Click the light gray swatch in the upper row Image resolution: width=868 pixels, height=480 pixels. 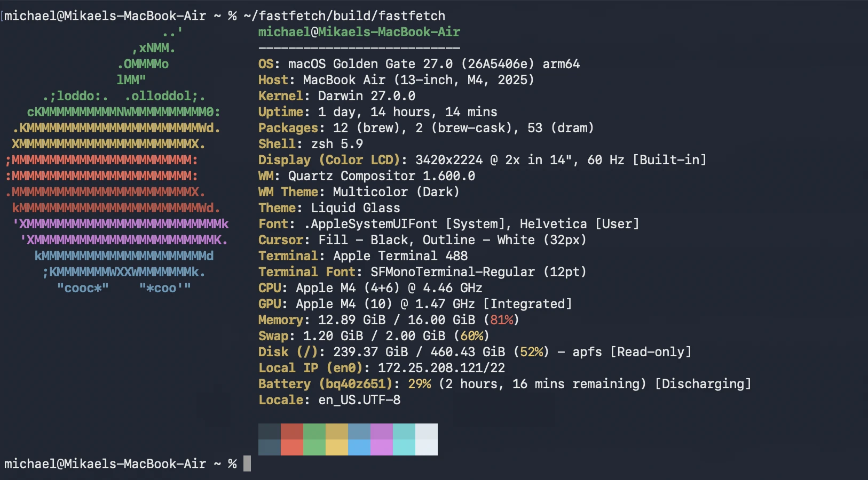coord(427,431)
